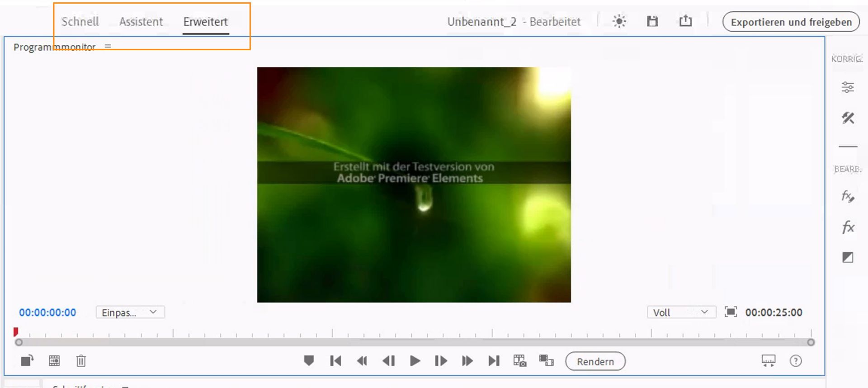Open help question mark icon
The height and width of the screenshot is (388, 868).
(x=796, y=361)
